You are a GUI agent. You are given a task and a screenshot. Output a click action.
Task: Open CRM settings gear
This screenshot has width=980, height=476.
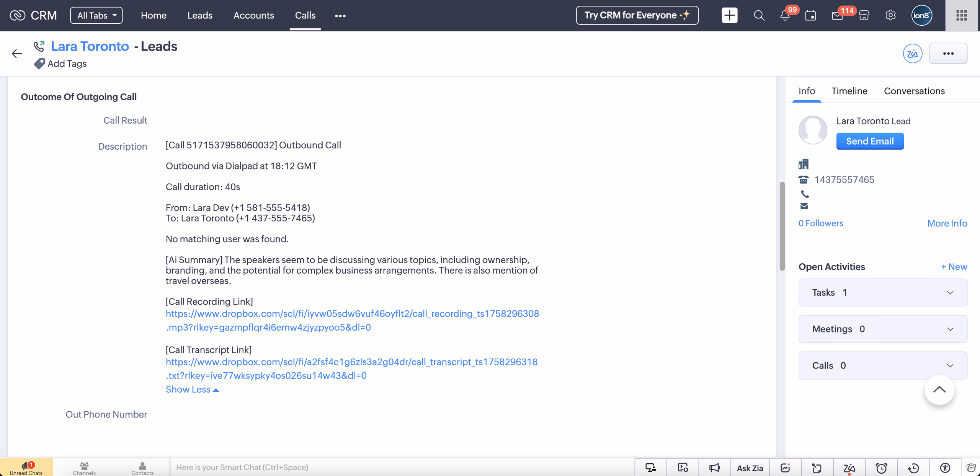(x=890, y=15)
